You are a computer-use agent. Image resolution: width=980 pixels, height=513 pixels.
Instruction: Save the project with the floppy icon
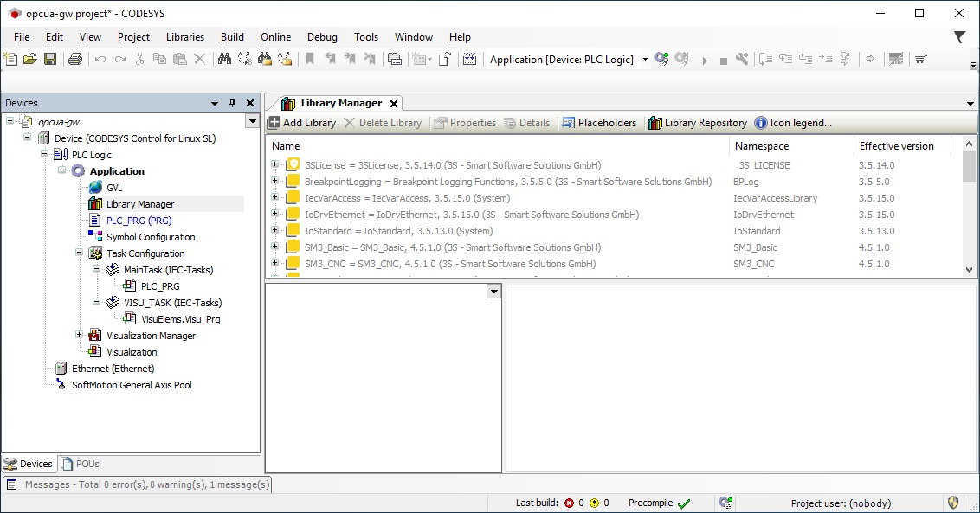(50, 60)
